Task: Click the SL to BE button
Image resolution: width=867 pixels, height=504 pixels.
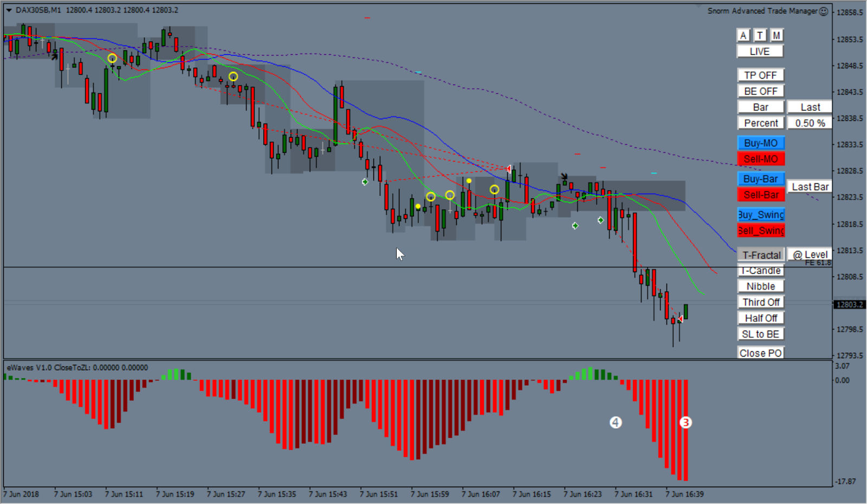Action: coord(760,334)
